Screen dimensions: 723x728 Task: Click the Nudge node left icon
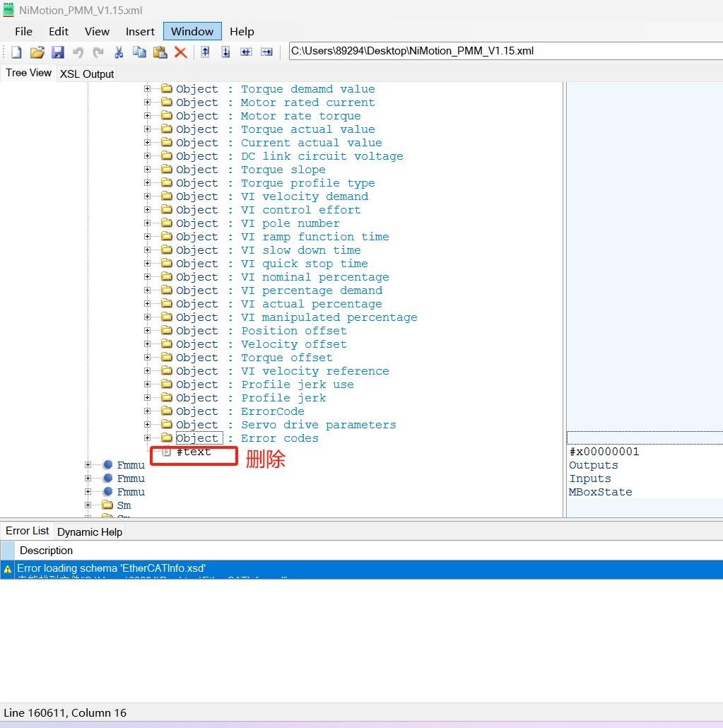click(x=246, y=52)
